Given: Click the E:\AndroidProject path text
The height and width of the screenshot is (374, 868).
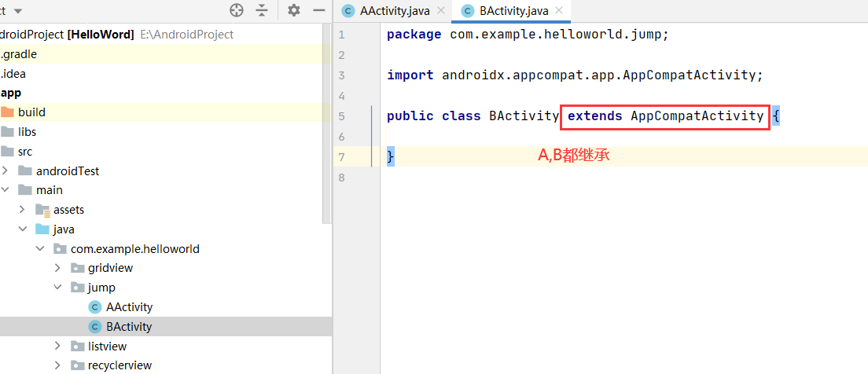Looking at the screenshot, I should click(x=187, y=35).
